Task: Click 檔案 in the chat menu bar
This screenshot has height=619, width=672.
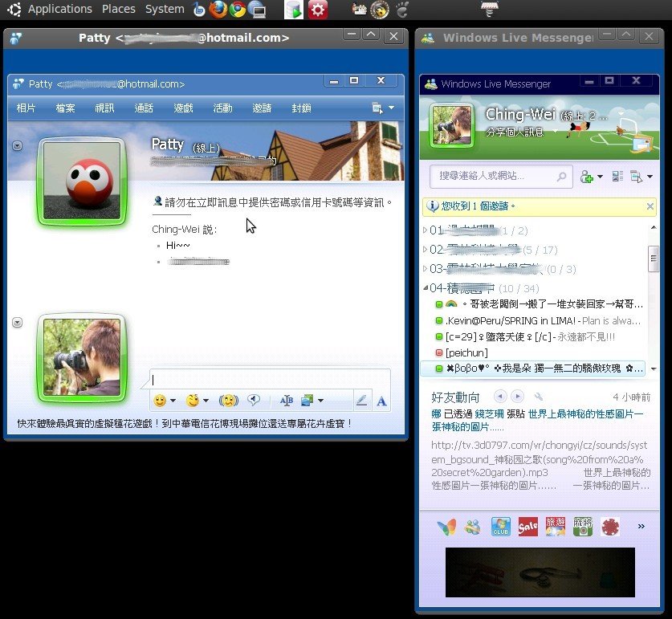Action: click(65, 108)
